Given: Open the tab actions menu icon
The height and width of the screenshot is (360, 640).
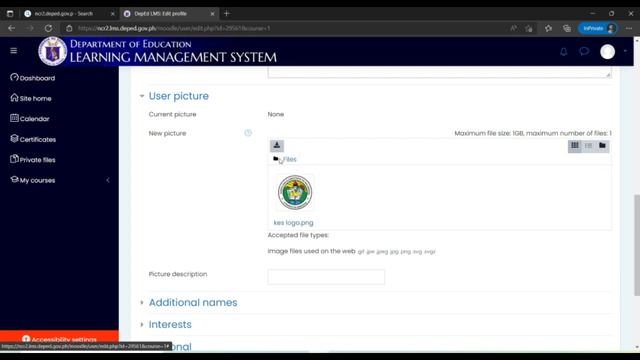Looking at the screenshot, I should [x=10, y=13].
